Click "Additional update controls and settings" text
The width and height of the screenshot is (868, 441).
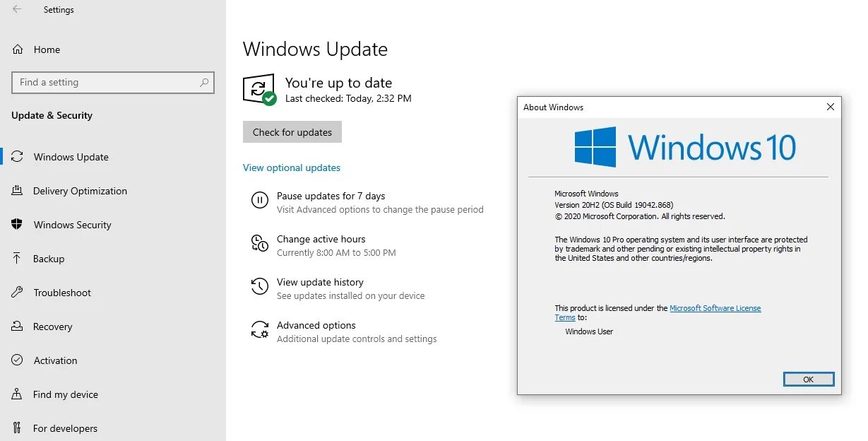click(x=357, y=339)
